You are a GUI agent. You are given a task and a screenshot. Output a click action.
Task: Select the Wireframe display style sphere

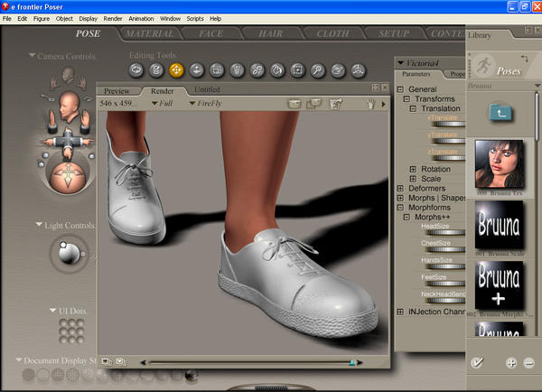pos(58,375)
